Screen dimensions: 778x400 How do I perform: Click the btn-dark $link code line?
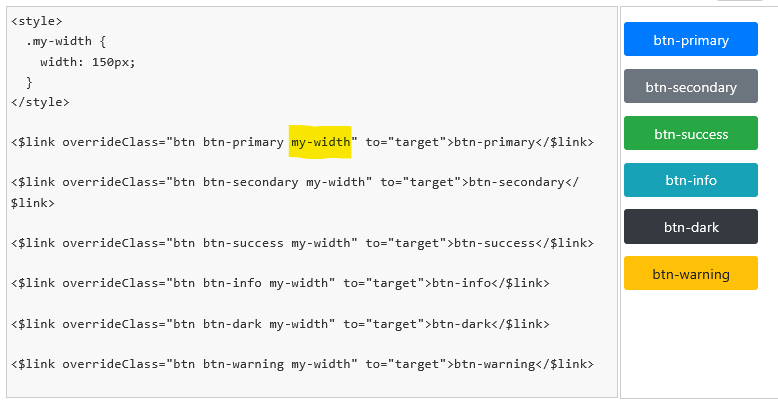click(280, 324)
